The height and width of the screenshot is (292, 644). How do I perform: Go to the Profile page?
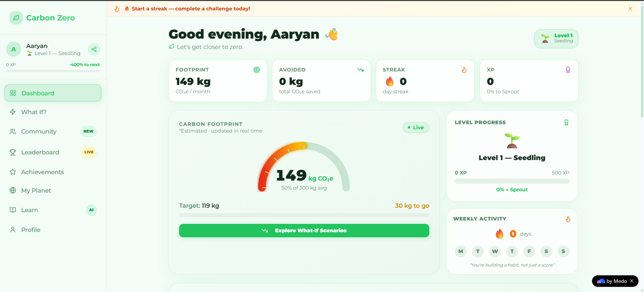[53, 230]
